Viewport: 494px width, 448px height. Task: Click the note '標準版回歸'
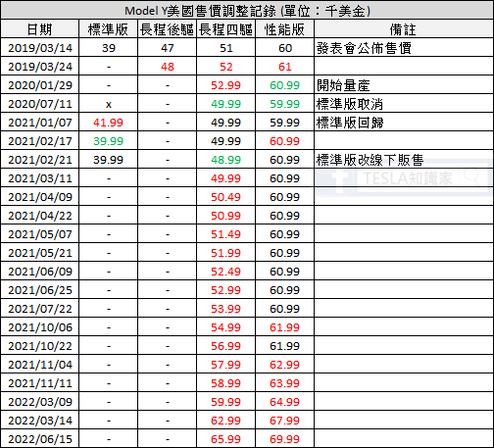click(x=350, y=123)
